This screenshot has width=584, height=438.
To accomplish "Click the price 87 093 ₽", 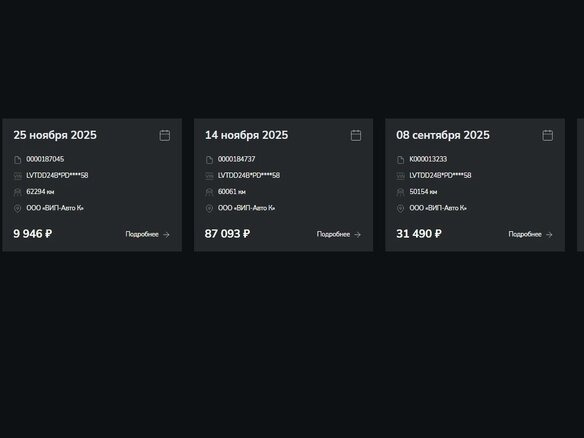I will tap(228, 234).
